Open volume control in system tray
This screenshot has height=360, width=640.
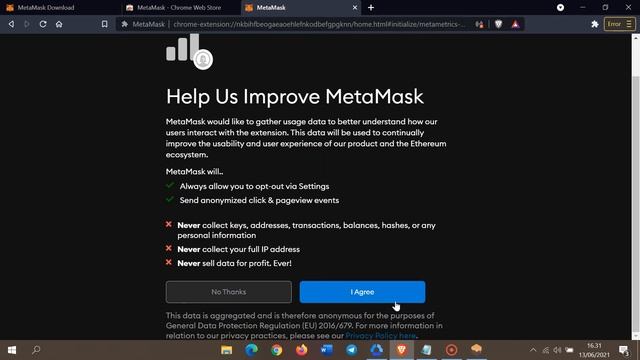pyautogui.click(x=557, y=350)
